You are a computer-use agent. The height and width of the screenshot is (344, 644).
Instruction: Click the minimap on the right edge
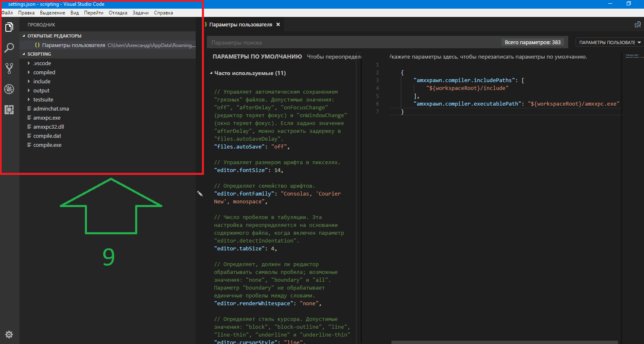(632, 56)
